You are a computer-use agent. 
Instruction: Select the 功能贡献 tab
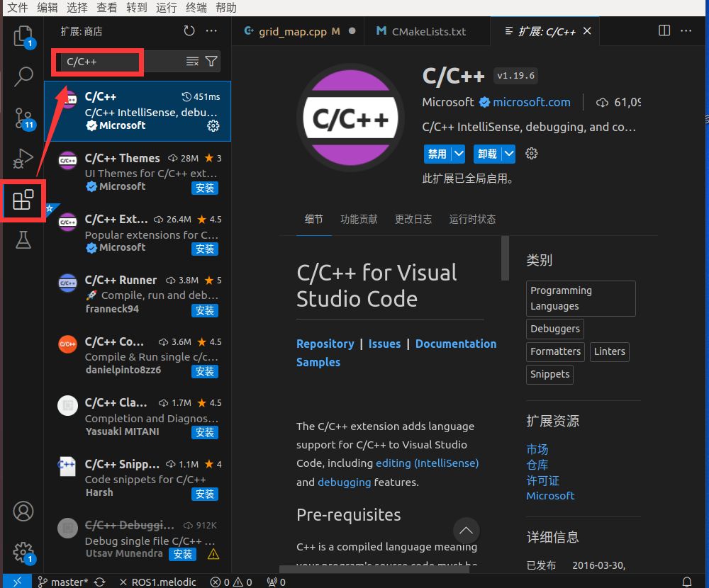[x=359, y=219]
